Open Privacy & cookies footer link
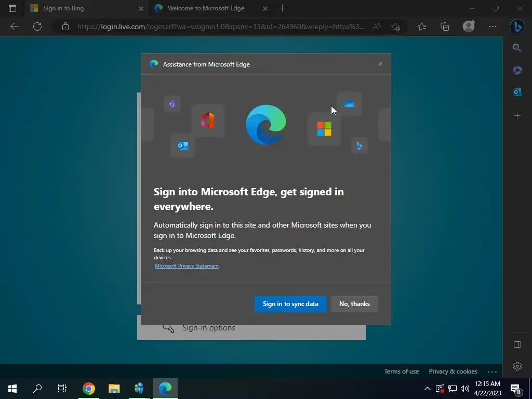The height and width of the screenshot is (399, 532). 453,371
